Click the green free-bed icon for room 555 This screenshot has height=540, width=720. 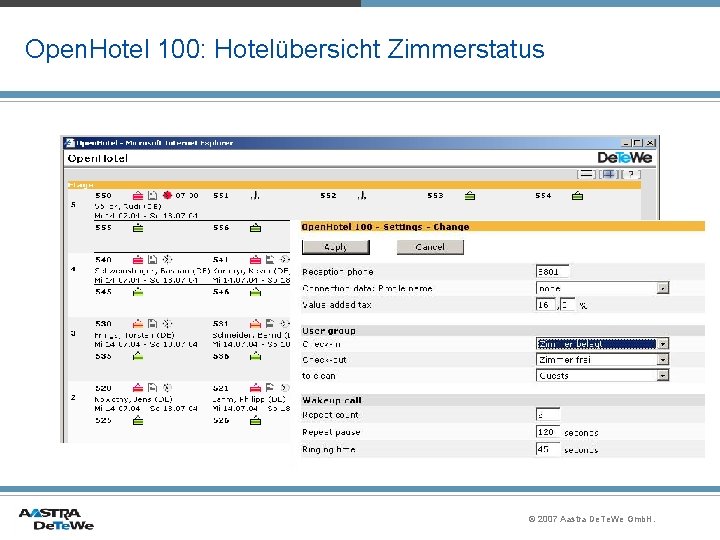138,228
